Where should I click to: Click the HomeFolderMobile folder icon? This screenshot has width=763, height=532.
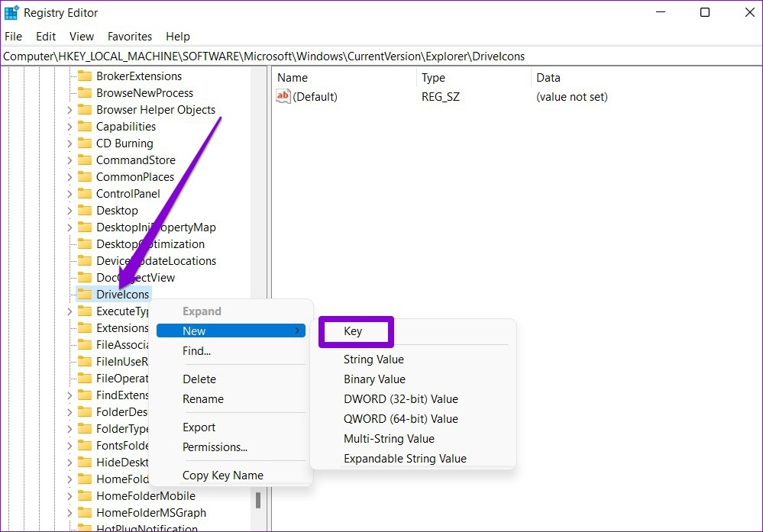tap(85, 496)
